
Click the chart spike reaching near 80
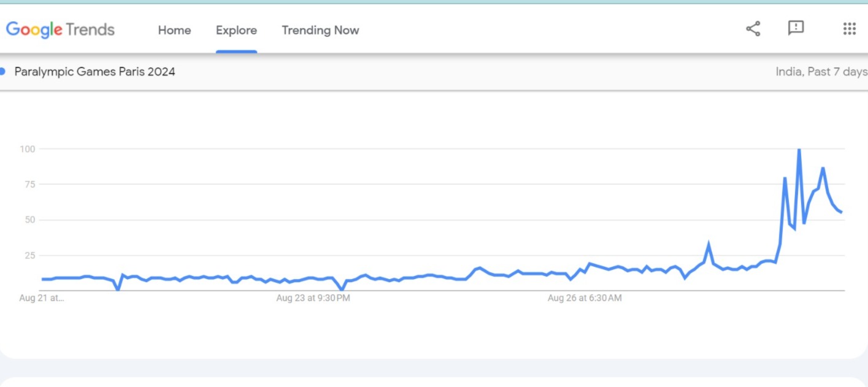point(785,178)
